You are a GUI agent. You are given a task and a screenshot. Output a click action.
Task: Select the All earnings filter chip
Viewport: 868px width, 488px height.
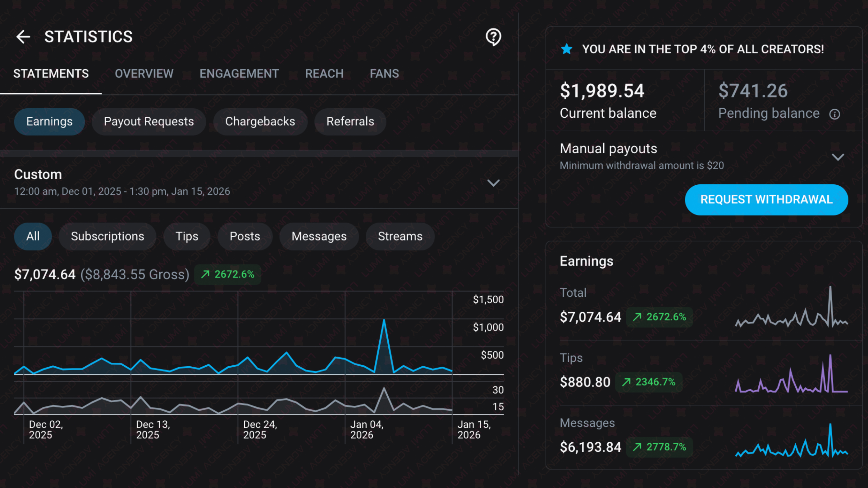(x=33, y=237)
